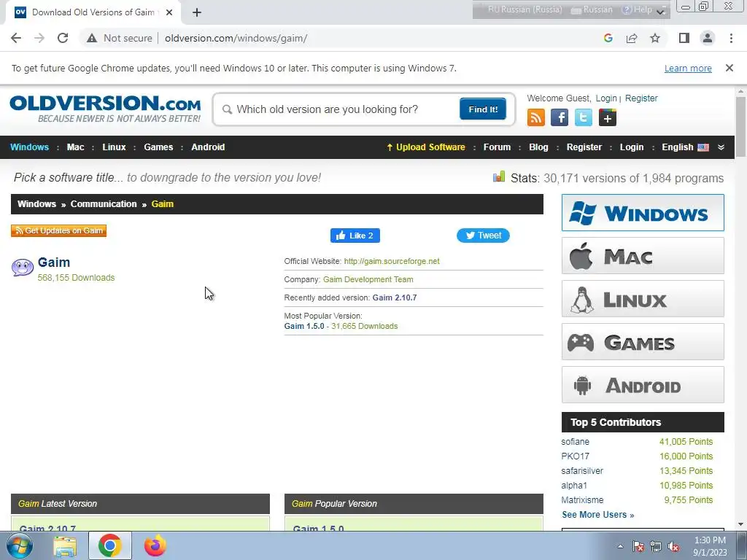Open the Windows Start button

(x=19, y=545)
